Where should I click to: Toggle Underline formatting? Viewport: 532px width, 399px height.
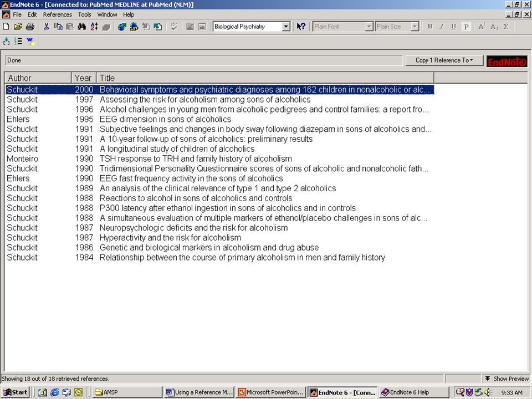[454, 27]
